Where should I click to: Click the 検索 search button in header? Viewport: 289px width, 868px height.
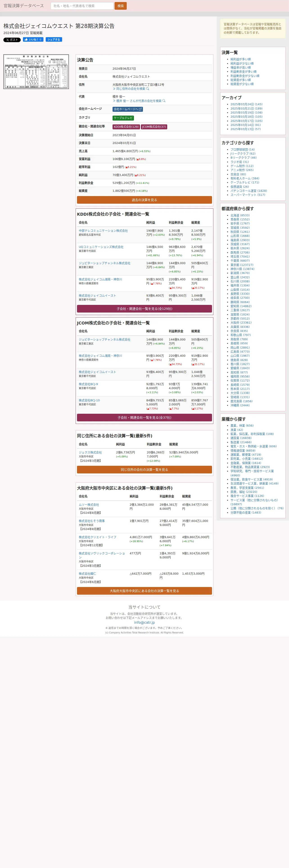120,6
